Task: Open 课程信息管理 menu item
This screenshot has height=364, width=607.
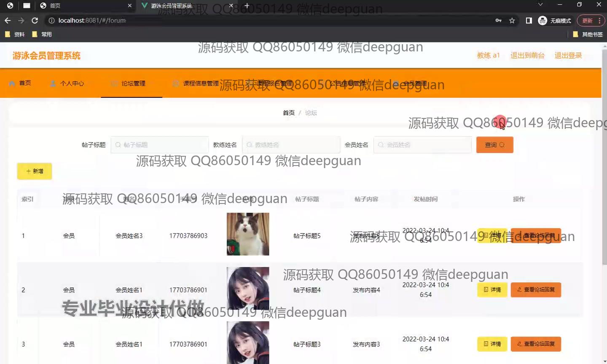Action: click(196, 83)
